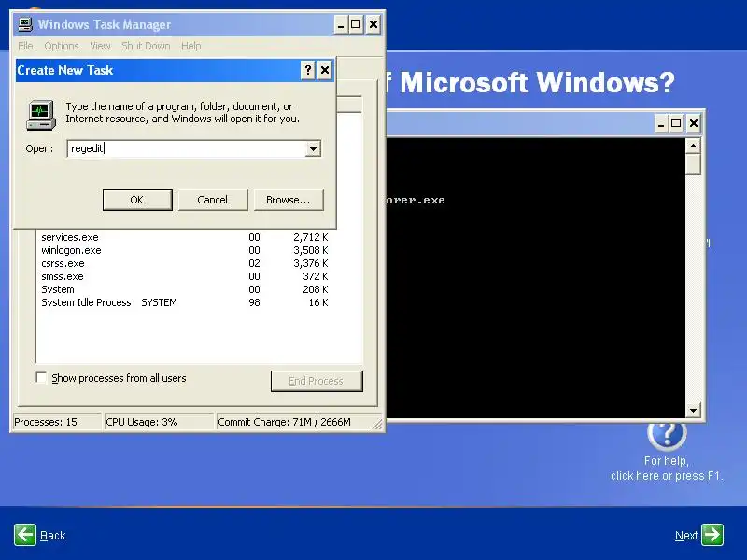Click OK to run regedit
The width and height of the screenshot is (747, 560).
pos(137,200)
